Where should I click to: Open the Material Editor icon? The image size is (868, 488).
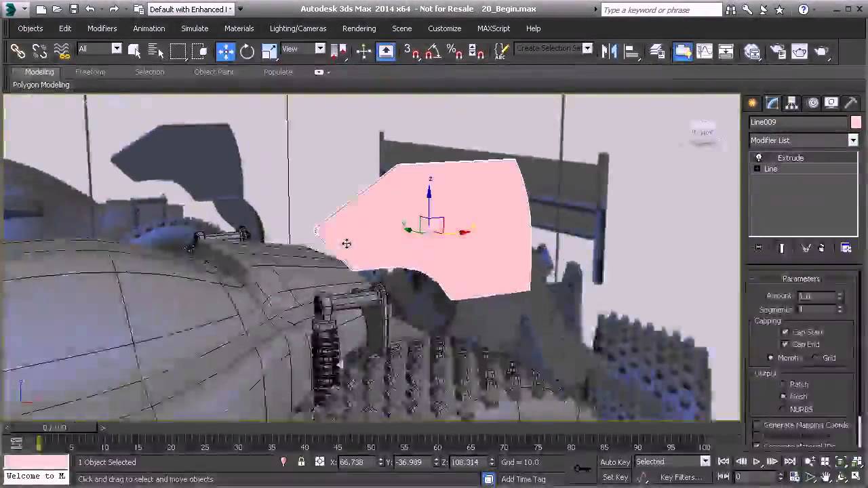click(x=752, y=51)
